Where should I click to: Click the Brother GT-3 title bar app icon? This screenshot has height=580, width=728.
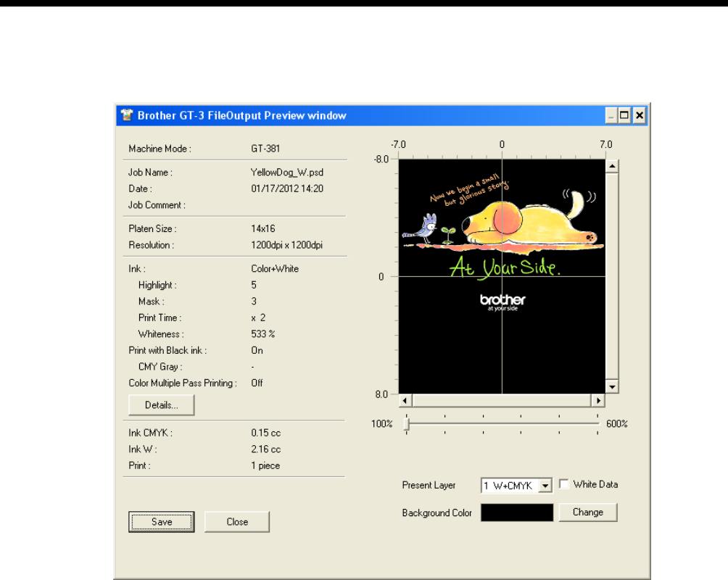127,115
